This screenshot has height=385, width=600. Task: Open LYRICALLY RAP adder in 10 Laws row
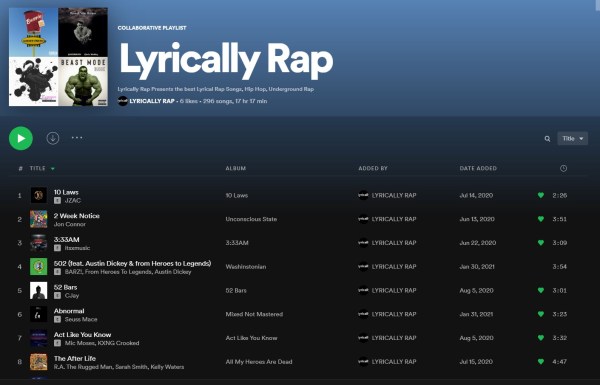click(394, 195)
